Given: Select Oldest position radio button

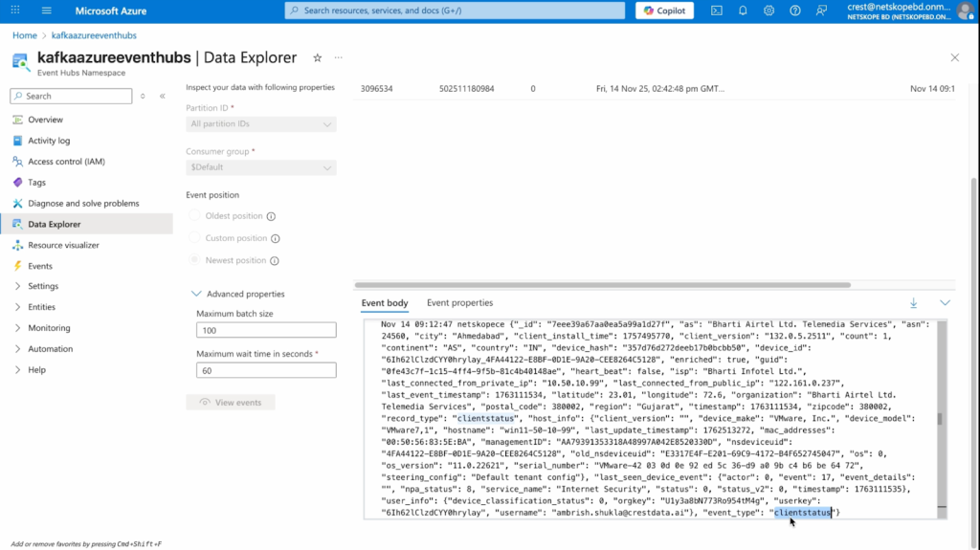Looking at the screenshot, I should 194,215.
